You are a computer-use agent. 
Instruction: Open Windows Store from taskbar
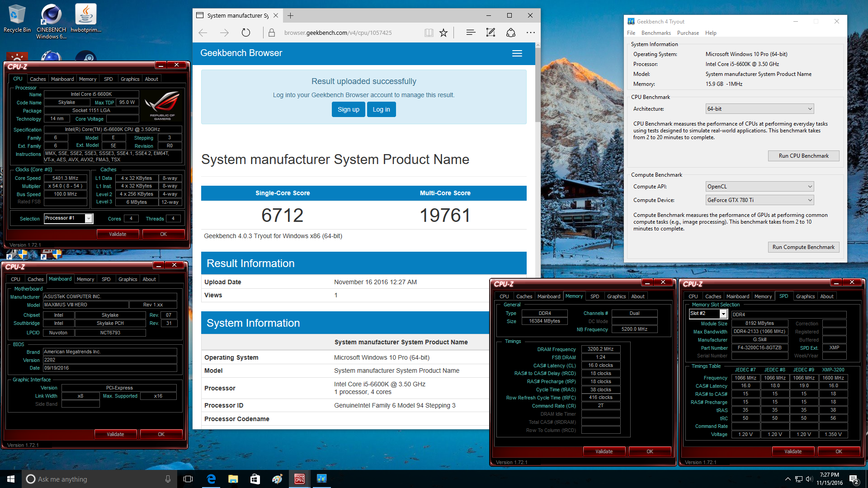(x=255, y=479)
